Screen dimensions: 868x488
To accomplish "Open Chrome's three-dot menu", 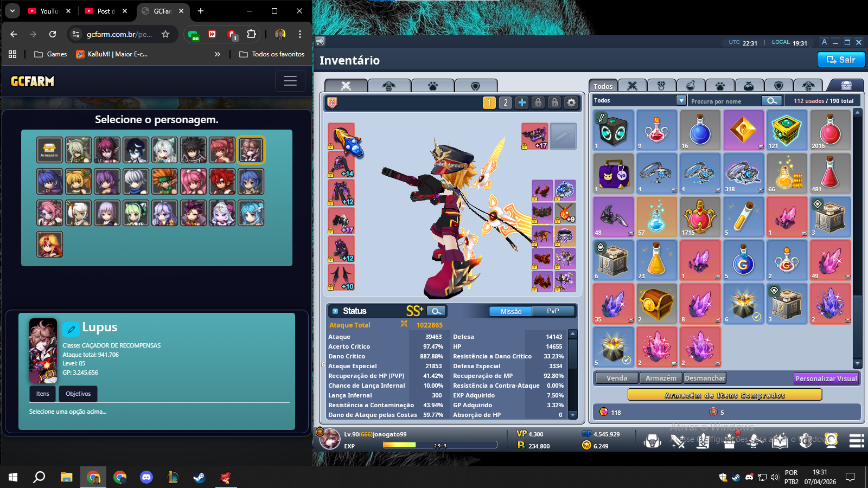I will [299, 34].
